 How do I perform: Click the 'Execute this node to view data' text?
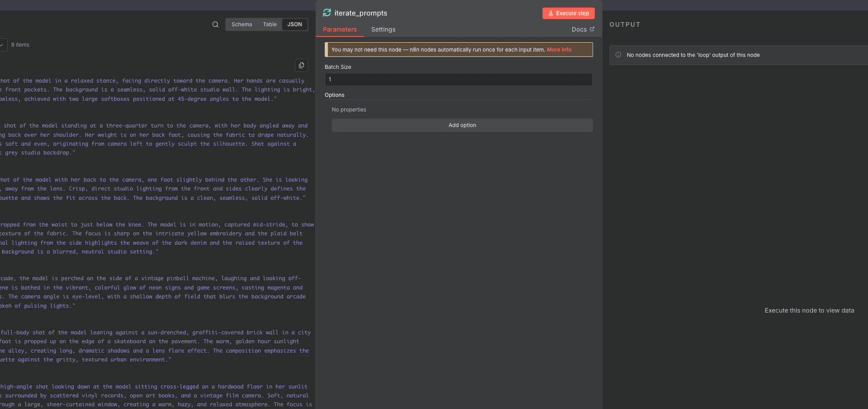pyautogui.click(x=809, y=310)
